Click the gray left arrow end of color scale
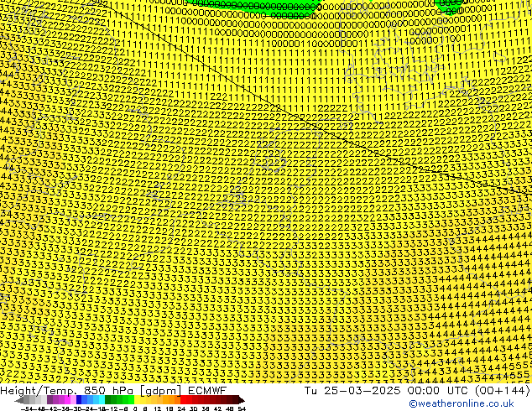The width and height of the screenshot is (532, 411). click(18, 400)
